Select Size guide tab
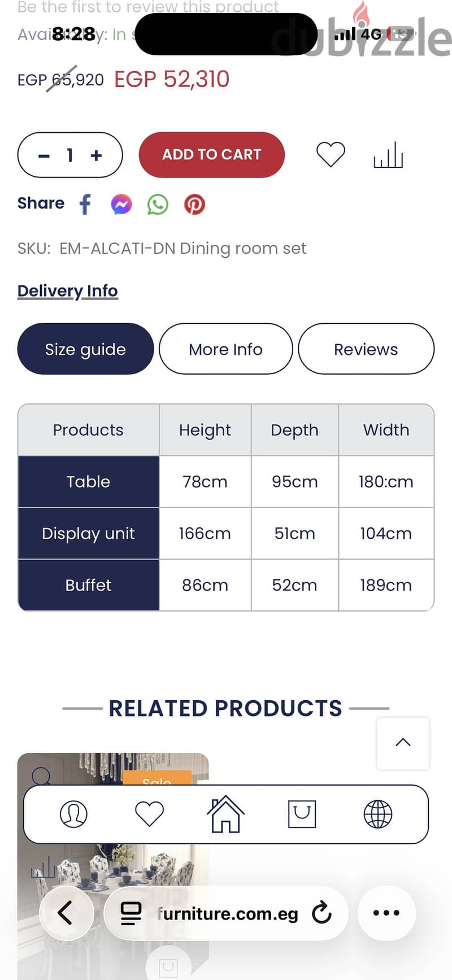The width and height of the screenshot is (452, 980). (x=86, y=349)
